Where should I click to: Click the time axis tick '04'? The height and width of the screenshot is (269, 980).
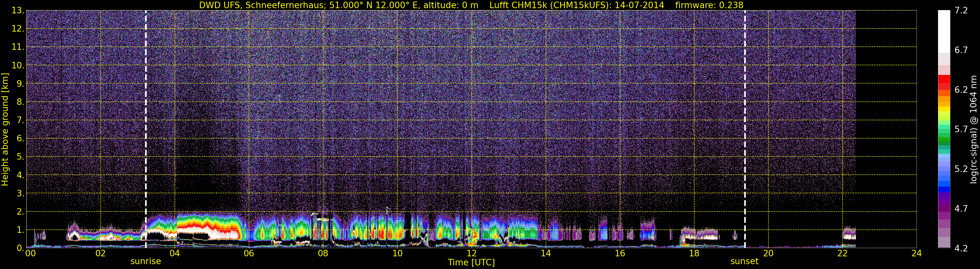pyautogui.click(x=175, y=254)
